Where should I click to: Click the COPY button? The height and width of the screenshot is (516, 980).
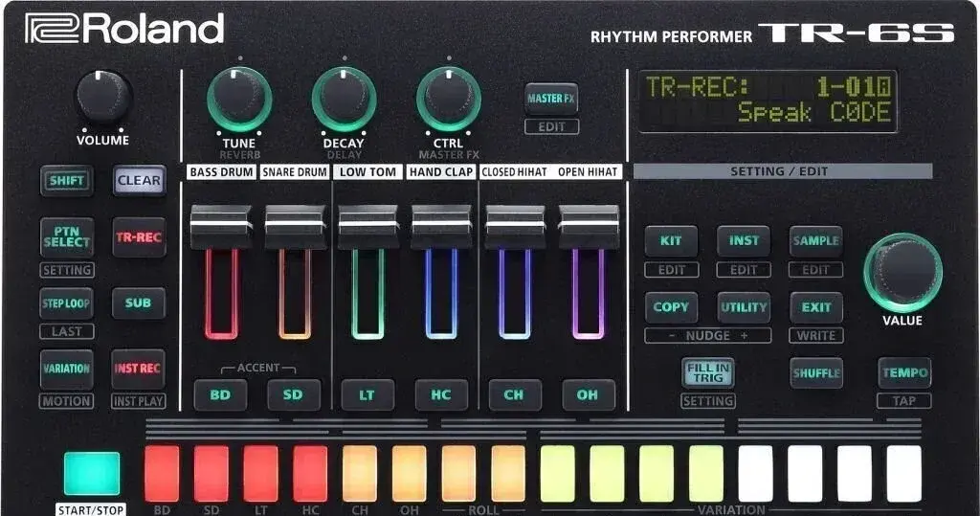tap(671, 307)
